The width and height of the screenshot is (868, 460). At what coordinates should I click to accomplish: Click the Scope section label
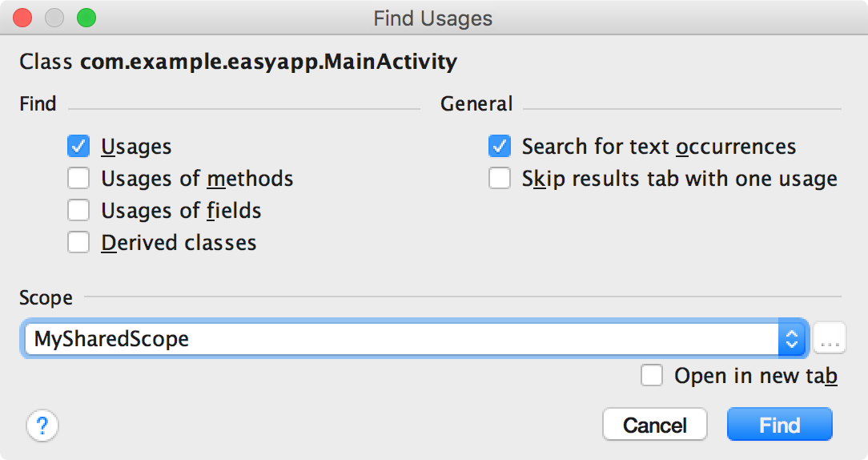coord(46,298)
